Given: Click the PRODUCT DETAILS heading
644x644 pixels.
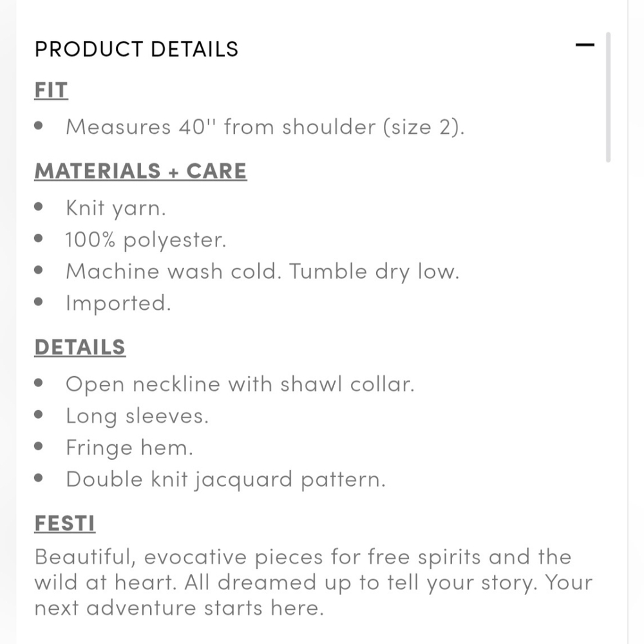Looking at the screenshot, I should point(137,49).
